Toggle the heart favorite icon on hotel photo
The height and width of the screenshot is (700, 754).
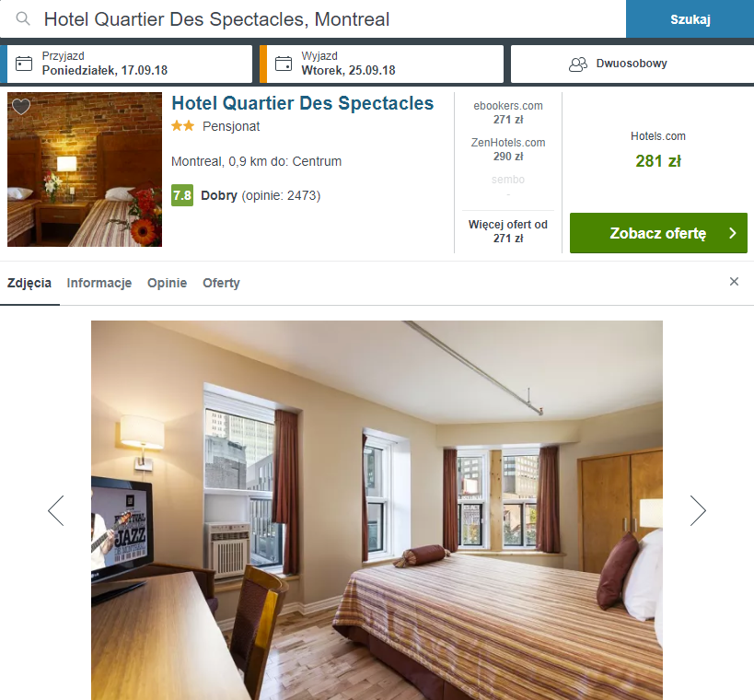pos(21,106)
